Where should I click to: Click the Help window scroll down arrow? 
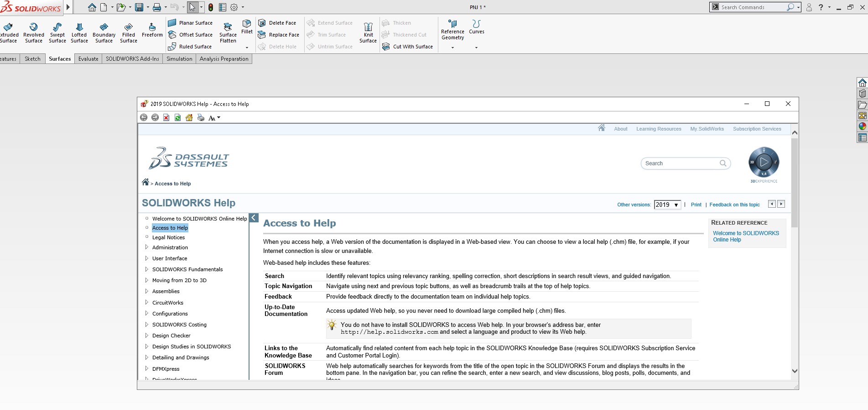pyautogui.click(x=795, y=371)
